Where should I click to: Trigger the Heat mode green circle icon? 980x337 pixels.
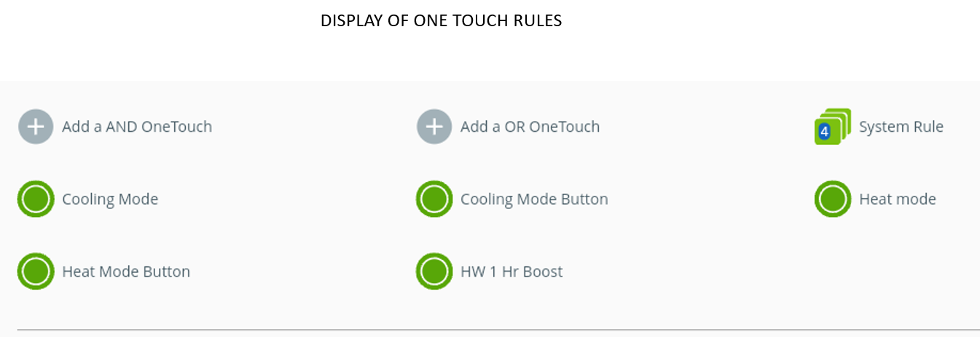(833, 199)
